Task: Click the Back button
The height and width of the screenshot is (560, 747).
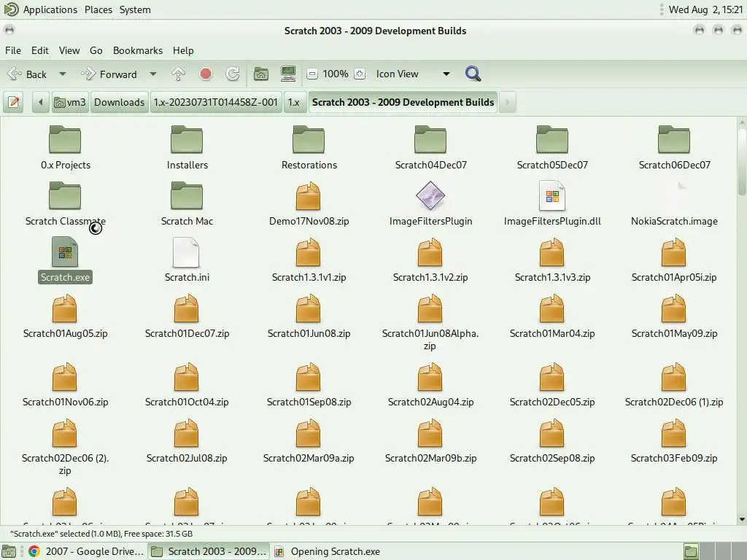Action: tap(27, 74)
